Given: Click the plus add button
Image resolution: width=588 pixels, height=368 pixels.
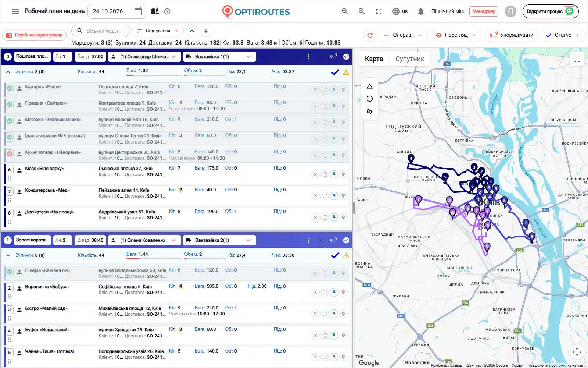Looking at the screenshot, I should (206, 31).
